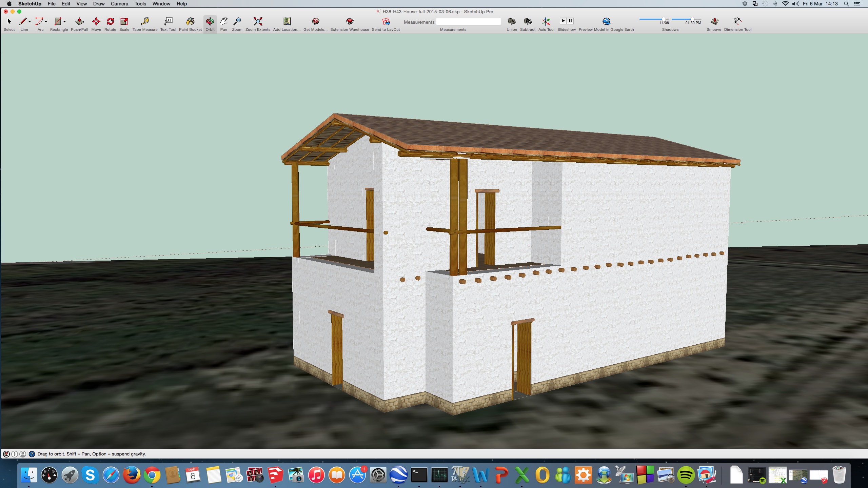Choose the Tape Measure tool

coord(145,22)
